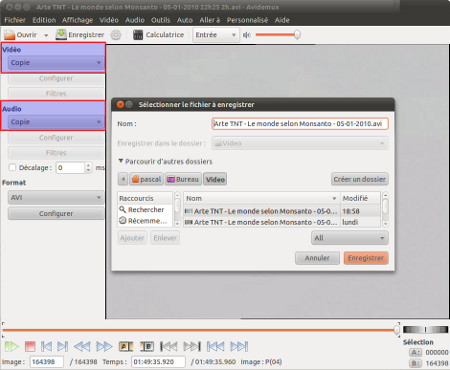Click the timeline position slider

point(201,330)
